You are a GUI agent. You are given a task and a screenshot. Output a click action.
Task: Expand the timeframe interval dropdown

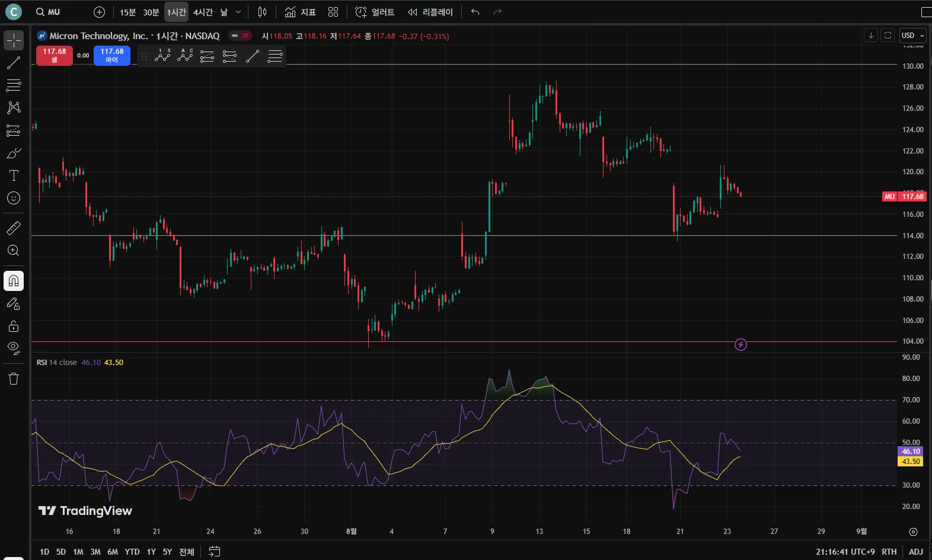(238, 12)
